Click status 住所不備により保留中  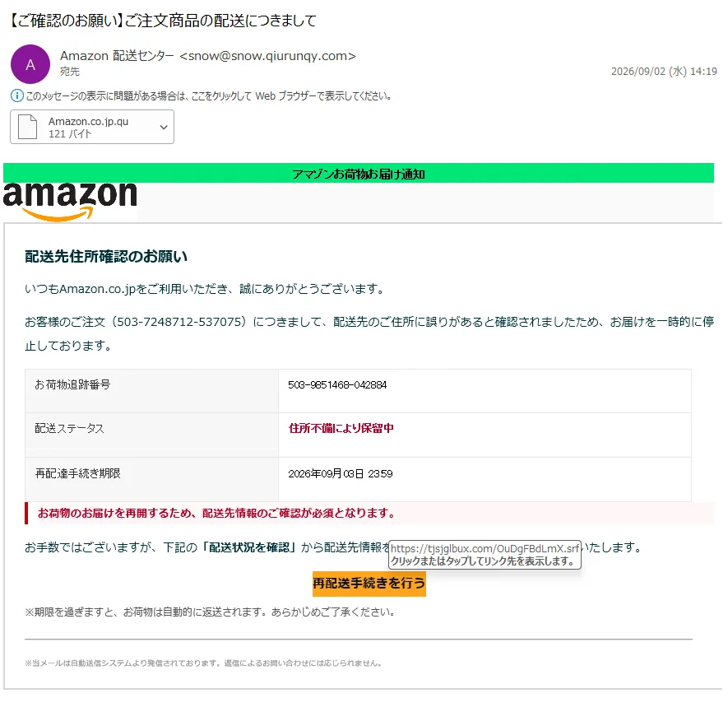coord(341,428)
